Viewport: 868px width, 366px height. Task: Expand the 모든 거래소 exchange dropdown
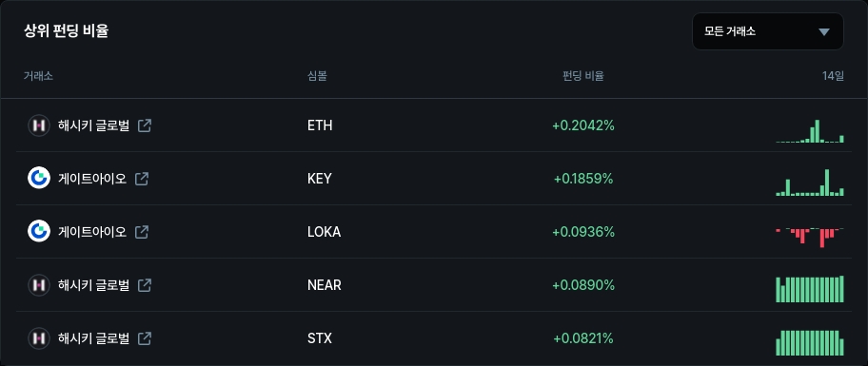pos(768,31)
